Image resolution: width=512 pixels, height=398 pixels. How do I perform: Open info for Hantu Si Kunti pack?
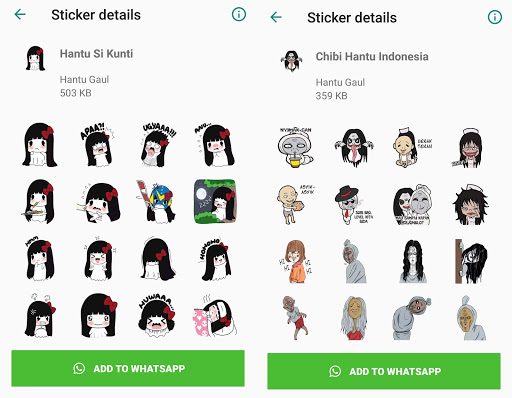coord(239,14)
